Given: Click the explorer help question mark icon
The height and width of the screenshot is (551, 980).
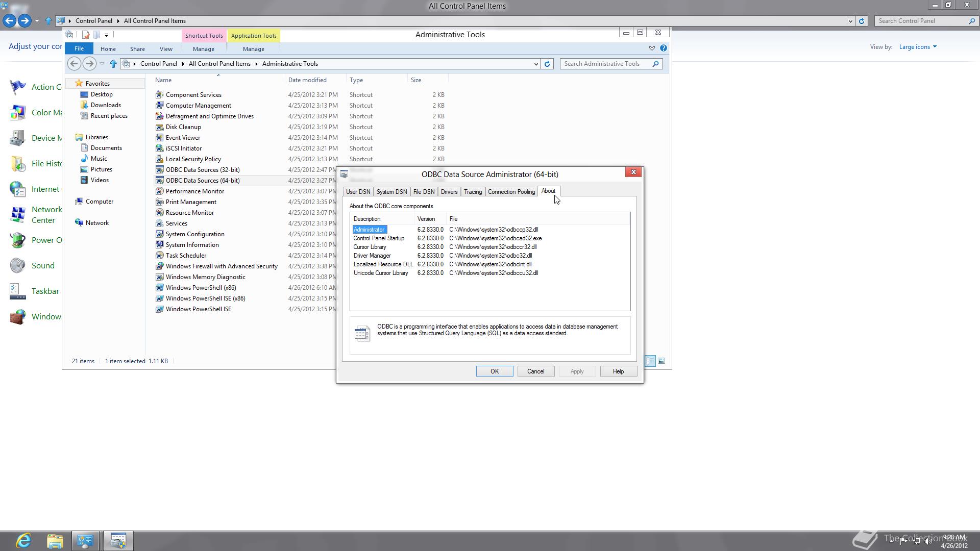Looking at the screenshot, I should [x=663, y=48].
